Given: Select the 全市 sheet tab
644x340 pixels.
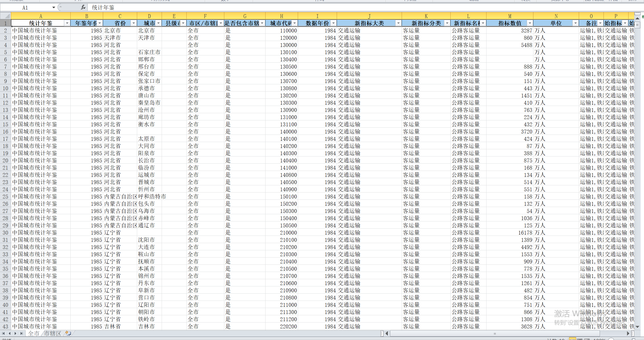Looking at the screenshot, I should pos(34,333).
